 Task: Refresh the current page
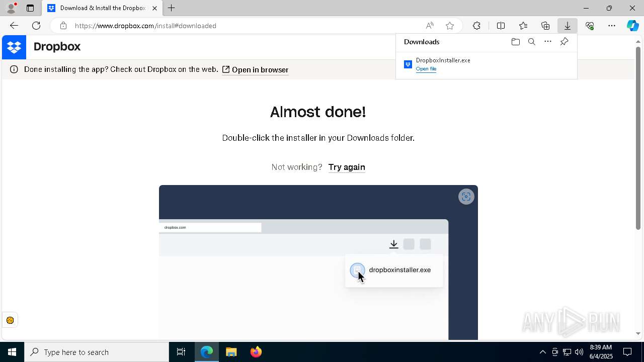pos(36,26)
